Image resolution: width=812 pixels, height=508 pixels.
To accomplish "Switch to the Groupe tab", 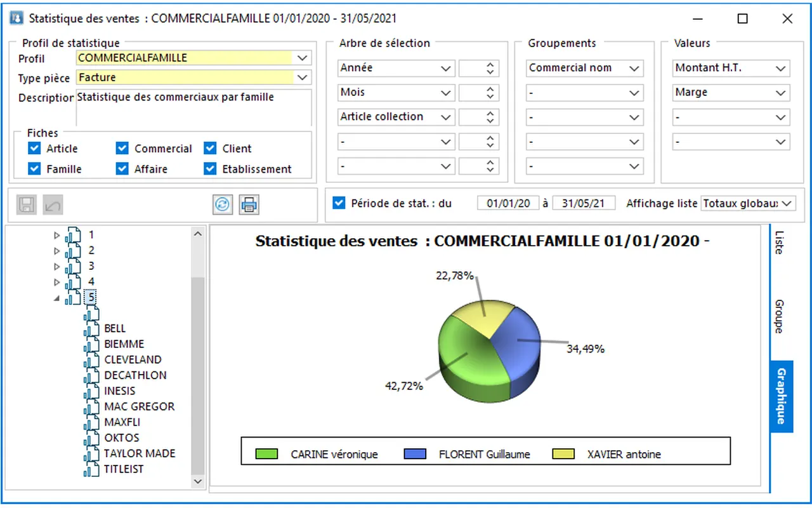I will 780,316.
